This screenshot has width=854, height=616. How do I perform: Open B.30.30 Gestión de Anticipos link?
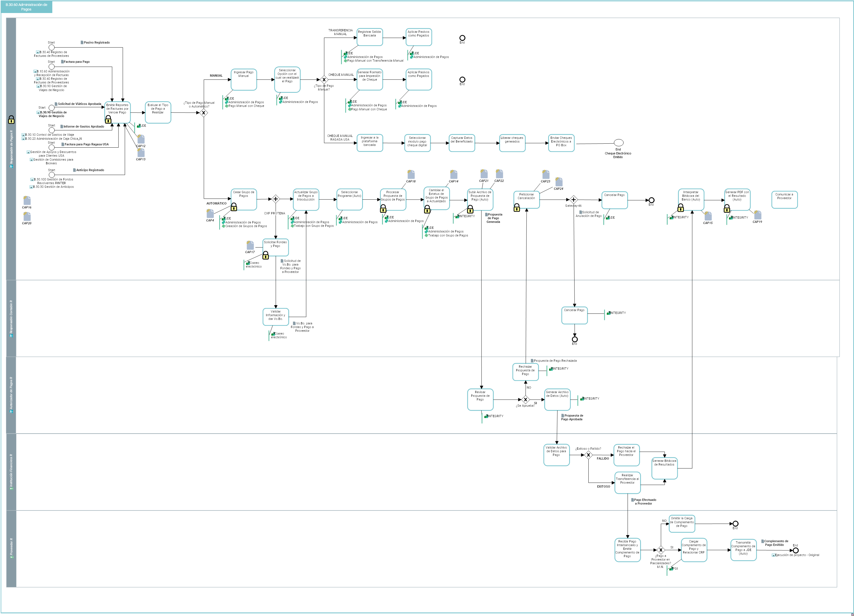pos(51,187)
